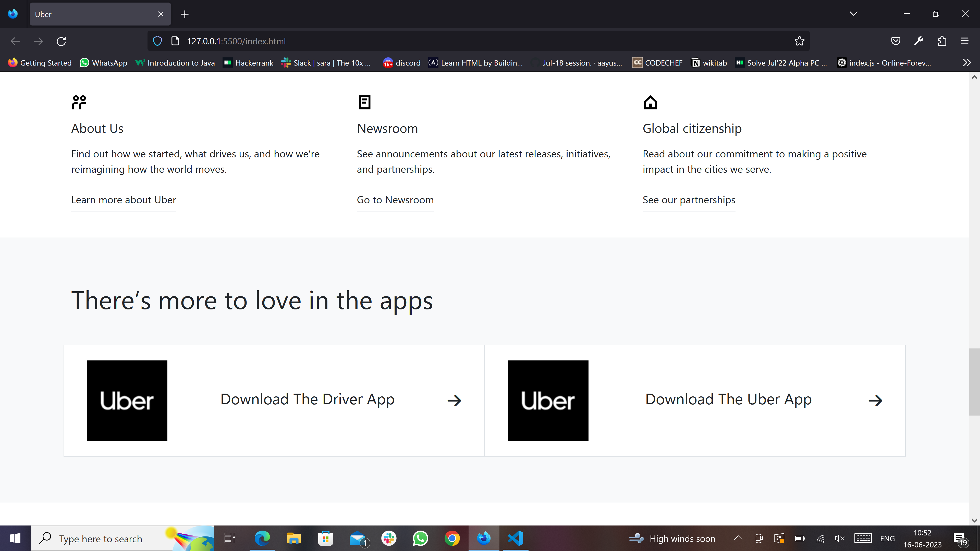Open the extensions puzzle icon
Screen dimensions: 980x551
[941, 41]
